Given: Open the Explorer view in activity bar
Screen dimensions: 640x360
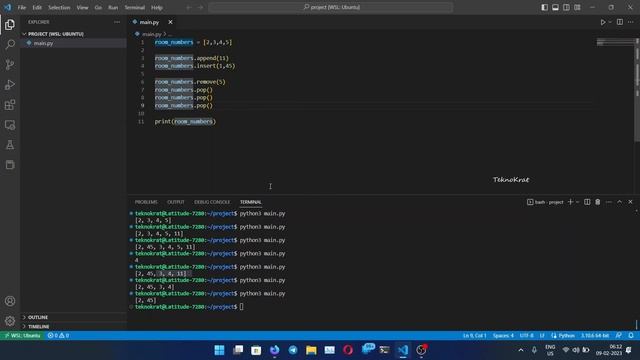Looking at the screenshot, I should point(10,25).
